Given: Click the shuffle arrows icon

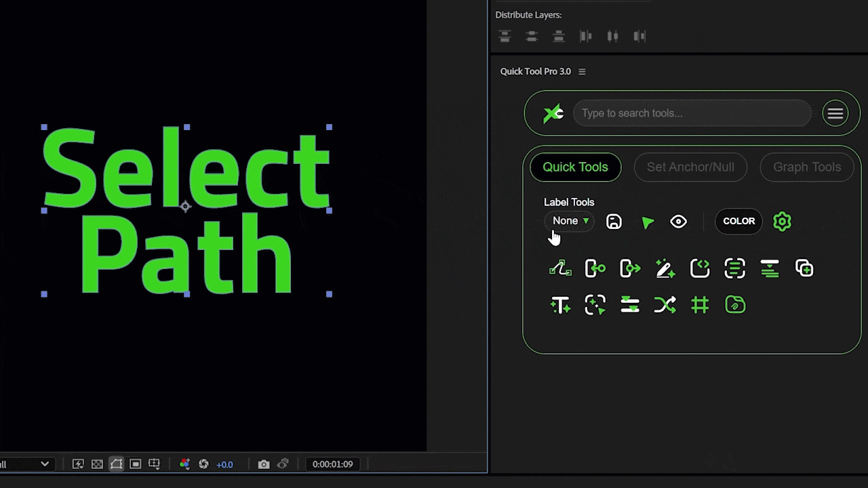Looking at the screenshot, I should click(665, 305).
